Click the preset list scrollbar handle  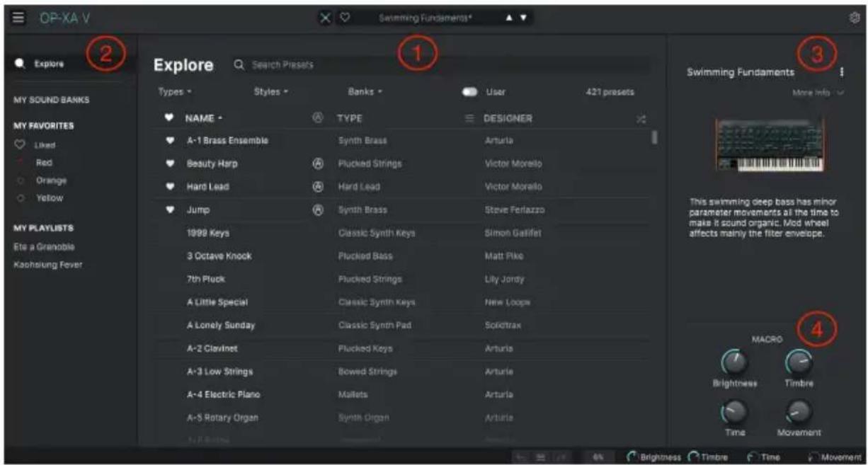point(654,137)
